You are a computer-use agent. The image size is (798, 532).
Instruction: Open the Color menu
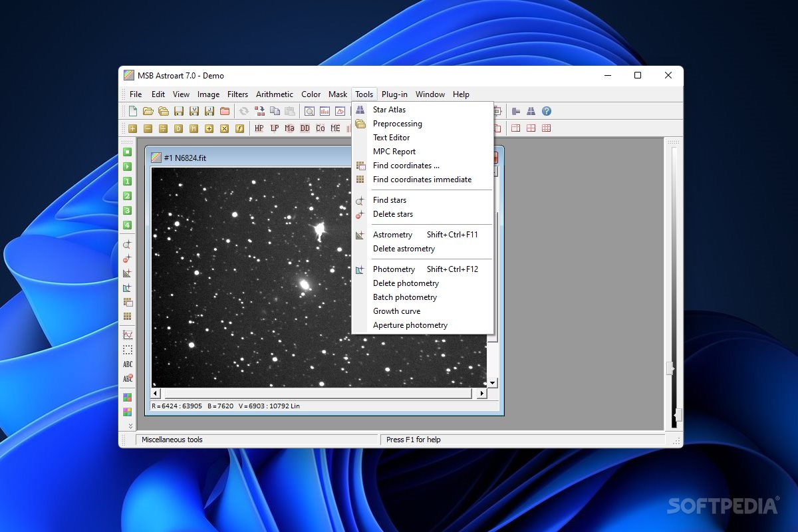click(x=311, y=94)
